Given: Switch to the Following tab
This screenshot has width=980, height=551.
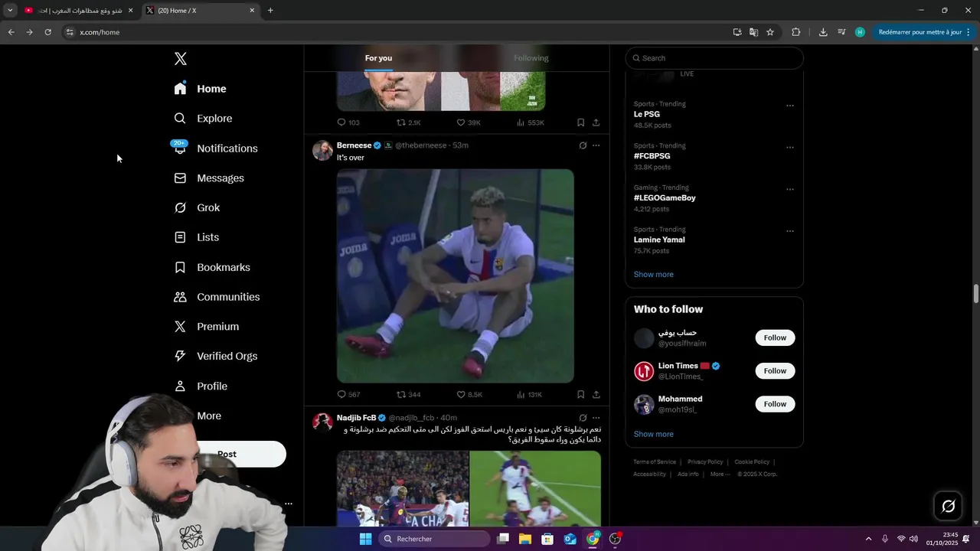Looking at the screenshot, I should coord(531,58).
